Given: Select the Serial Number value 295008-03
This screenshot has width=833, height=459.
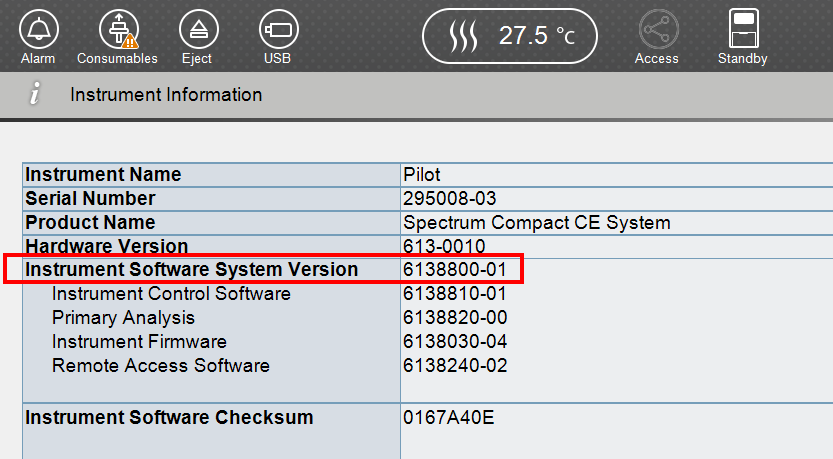Looking at the screenshot, I should (x=449, y=198).
